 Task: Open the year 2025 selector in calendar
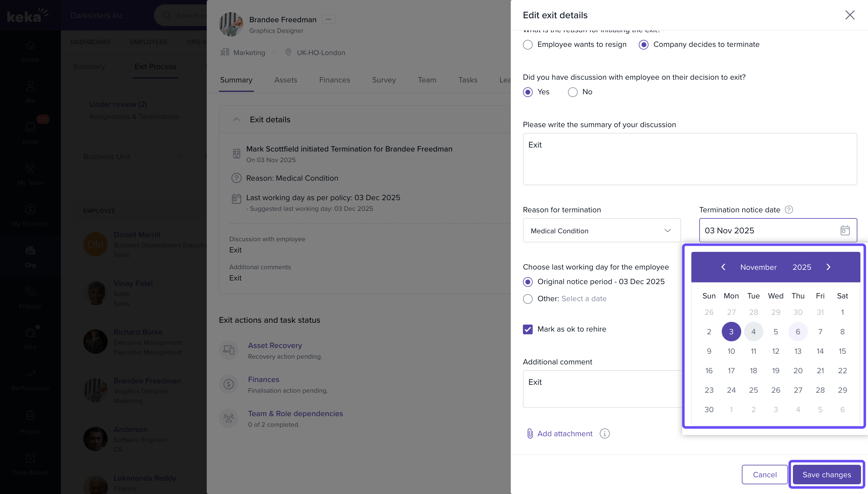point(801,267)
